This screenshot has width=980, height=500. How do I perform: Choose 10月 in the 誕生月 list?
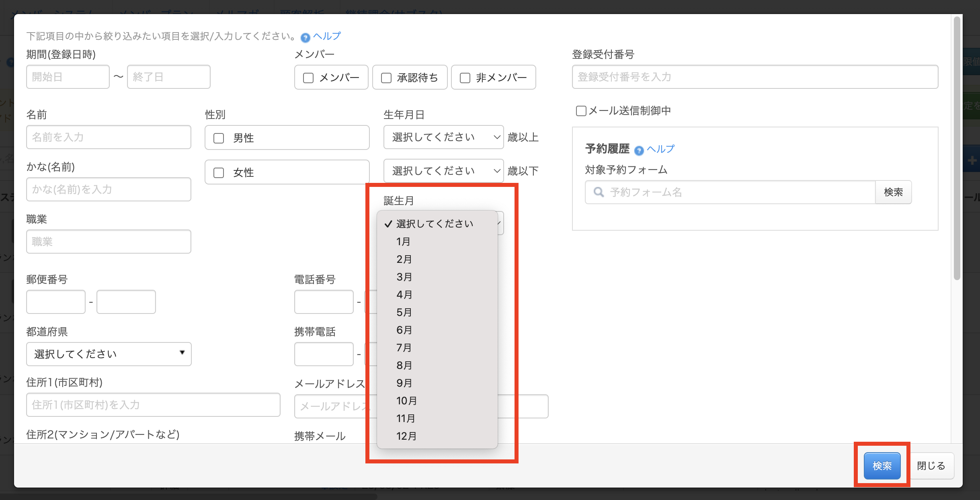[406, 401]
